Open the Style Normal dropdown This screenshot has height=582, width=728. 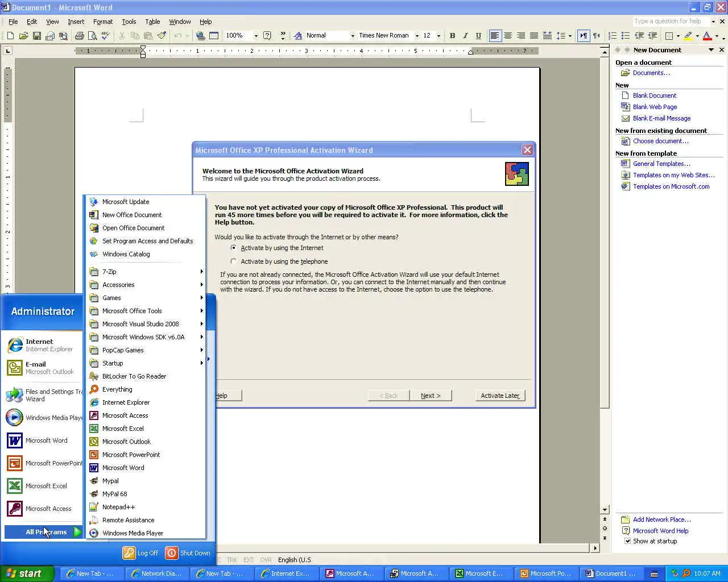353,36
